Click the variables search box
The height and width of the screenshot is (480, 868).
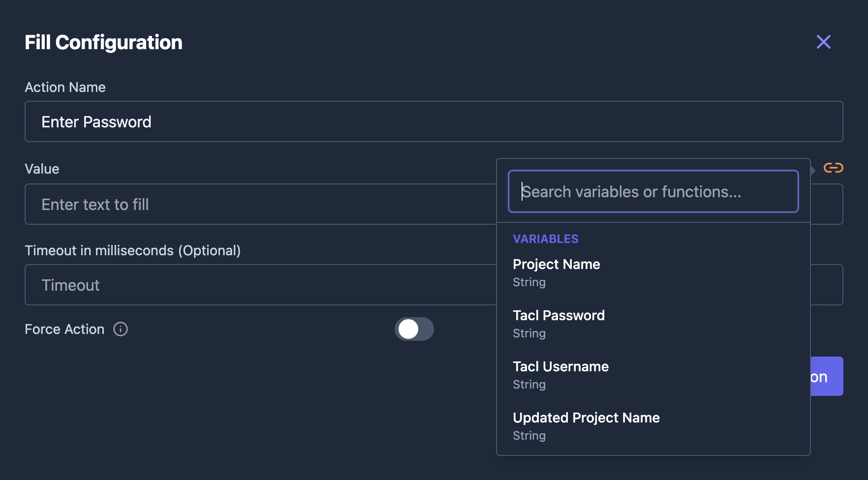point(653,191)
